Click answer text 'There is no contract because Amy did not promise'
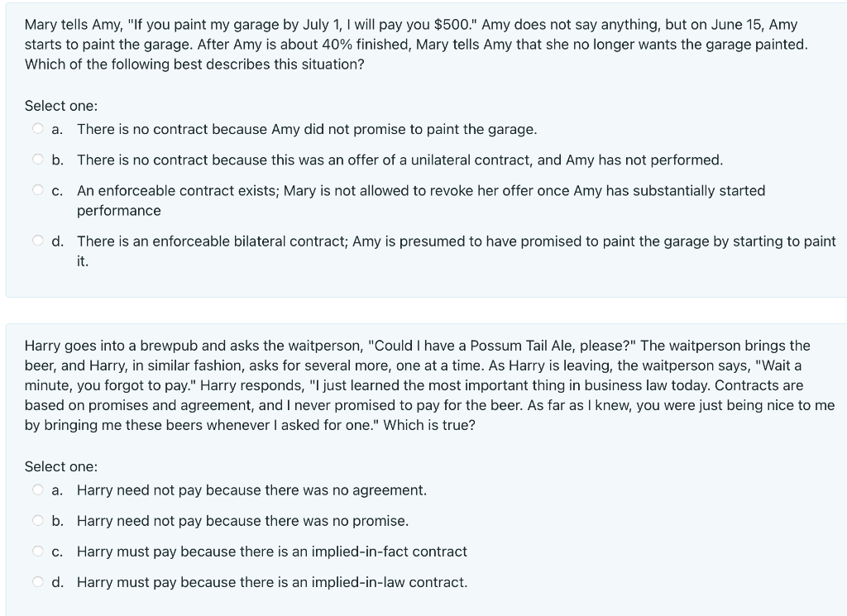Screen dimensions: 847x616 pos(307,130)
